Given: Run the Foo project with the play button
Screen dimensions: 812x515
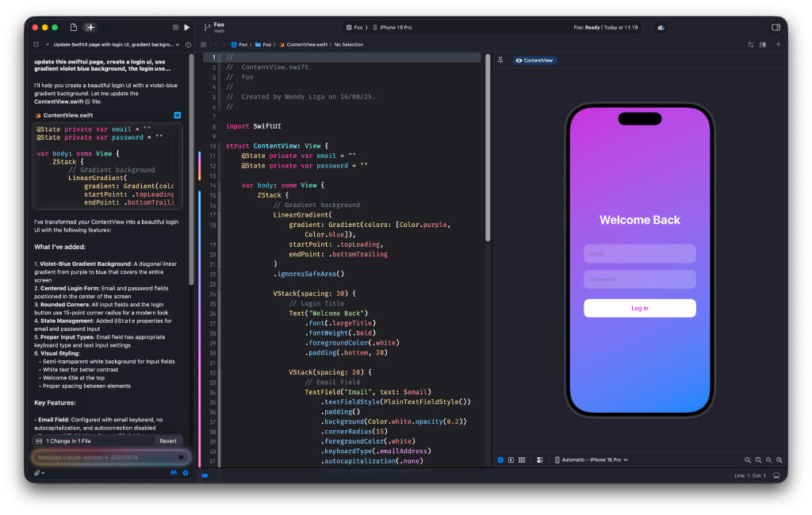Looking at the screenshot, I should click(186, 26).
